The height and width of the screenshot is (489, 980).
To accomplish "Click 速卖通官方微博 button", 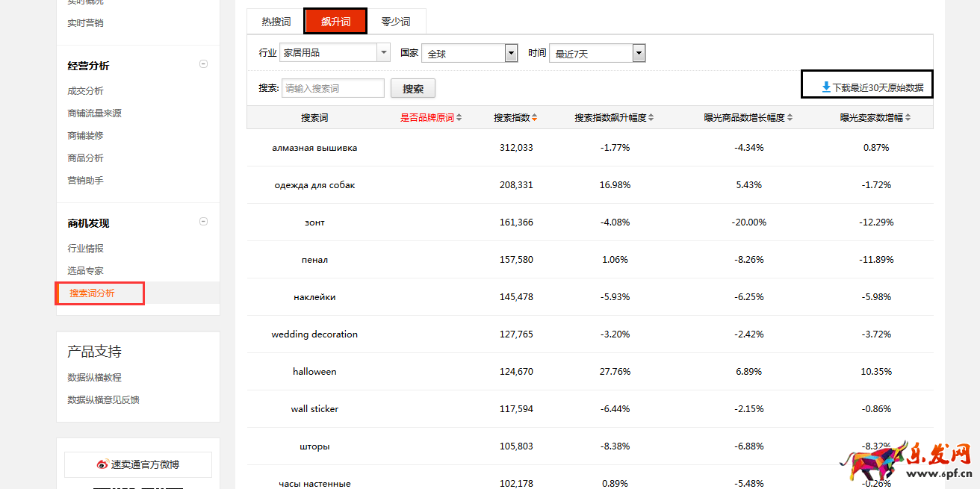I will 138,464.
